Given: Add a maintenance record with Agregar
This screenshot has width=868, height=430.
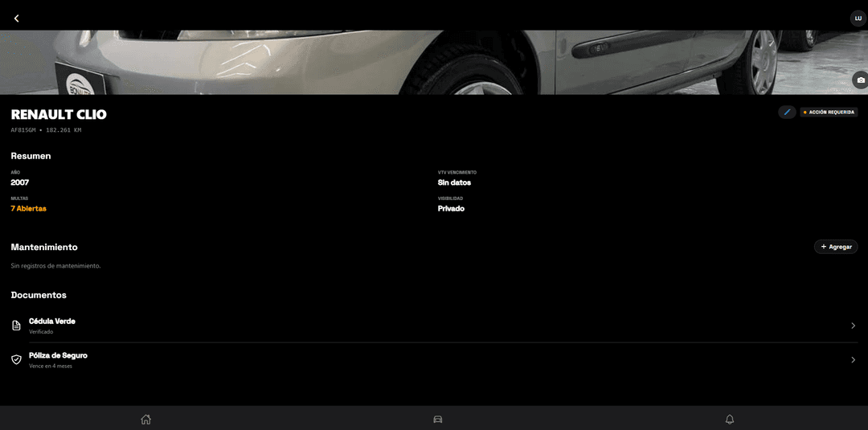Looking at the screenshot, I should [x=836, y=247].
